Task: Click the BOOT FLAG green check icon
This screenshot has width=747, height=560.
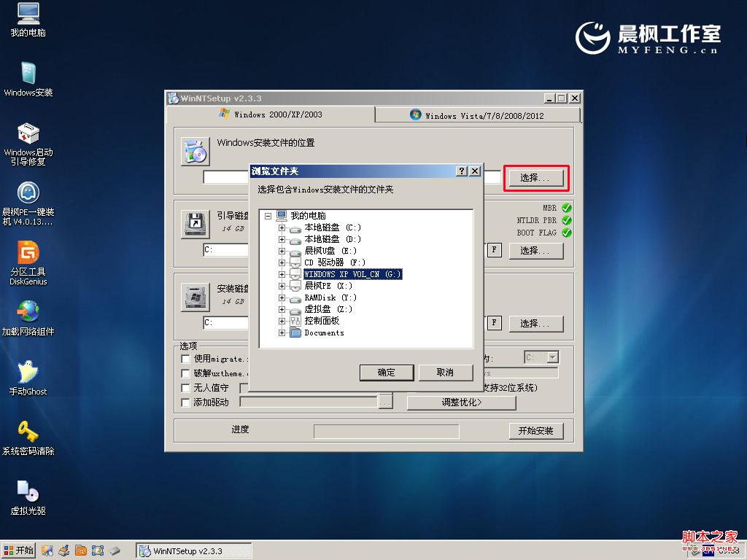Action: 566,233
